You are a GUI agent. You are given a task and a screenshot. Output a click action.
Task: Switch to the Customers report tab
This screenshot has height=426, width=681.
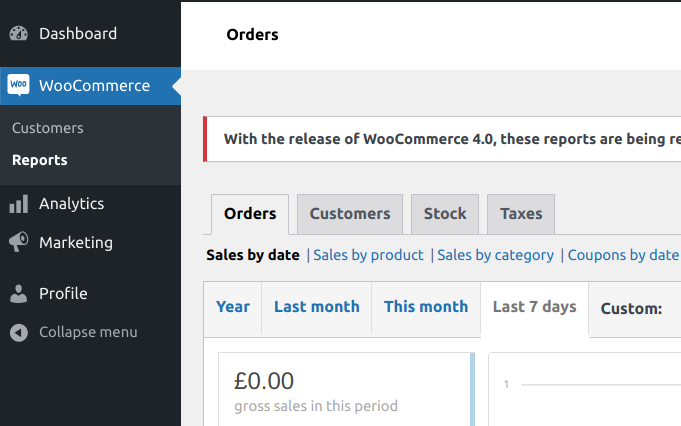tap(350, 214)
